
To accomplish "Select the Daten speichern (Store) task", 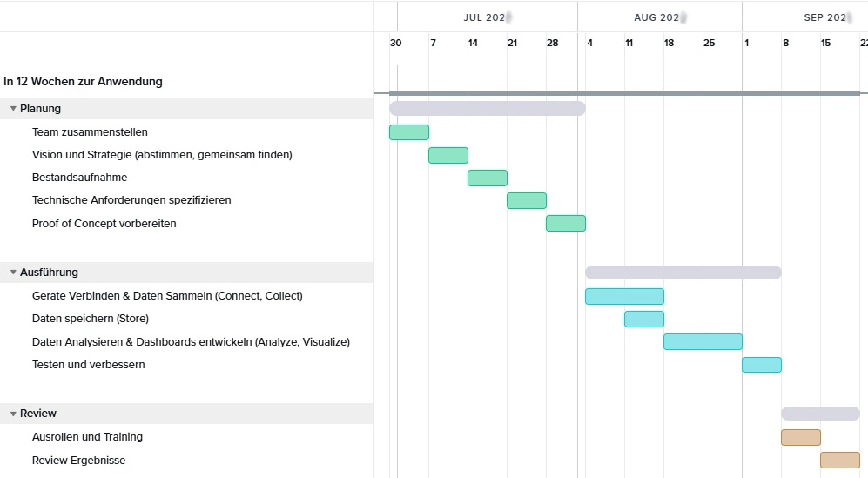I will (90, 319).
